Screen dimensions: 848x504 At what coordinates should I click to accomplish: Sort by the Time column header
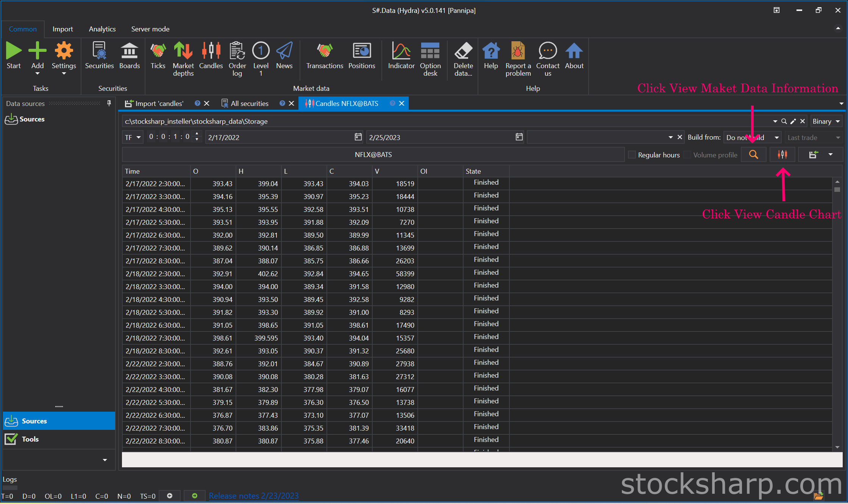(x=156, y=171)
